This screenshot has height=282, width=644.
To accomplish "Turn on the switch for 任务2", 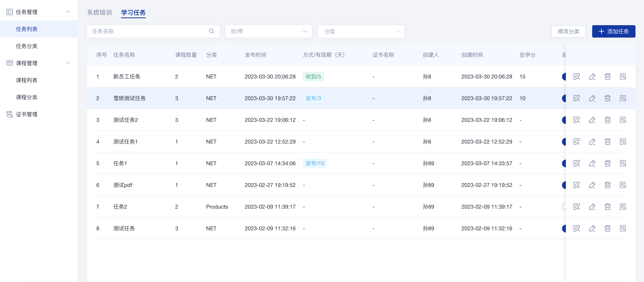I will click(x=564, y=207).
